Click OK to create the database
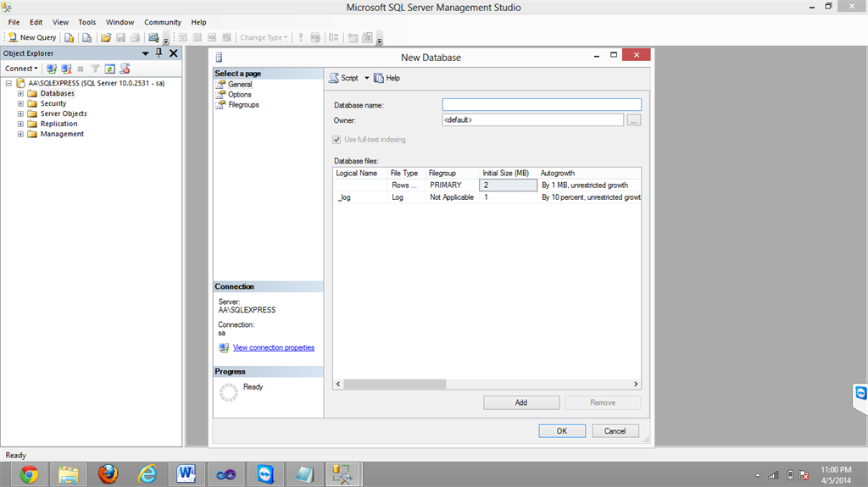The height and width of the screenshot is (487, 868). click(562, 431)
